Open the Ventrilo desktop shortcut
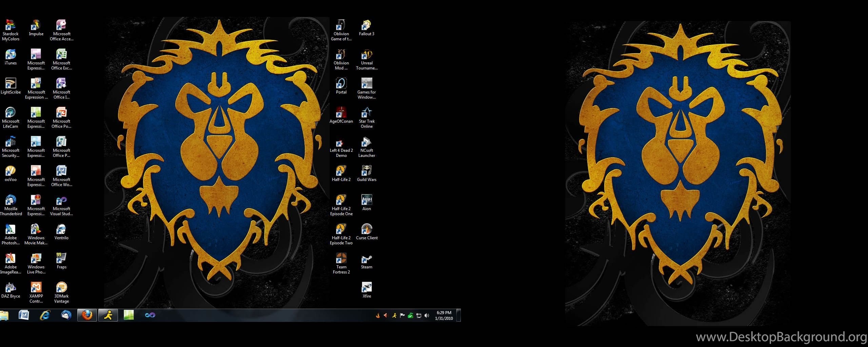 pos(61,232)
